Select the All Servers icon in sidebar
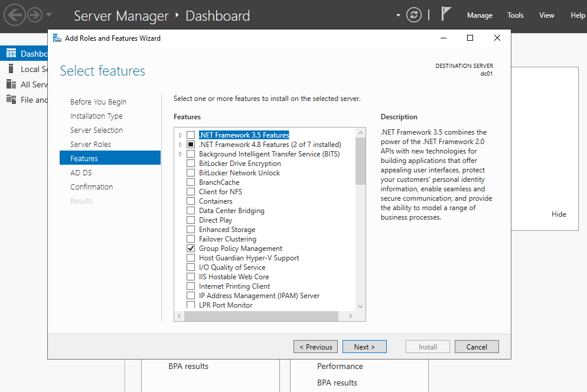 (11, 84)
